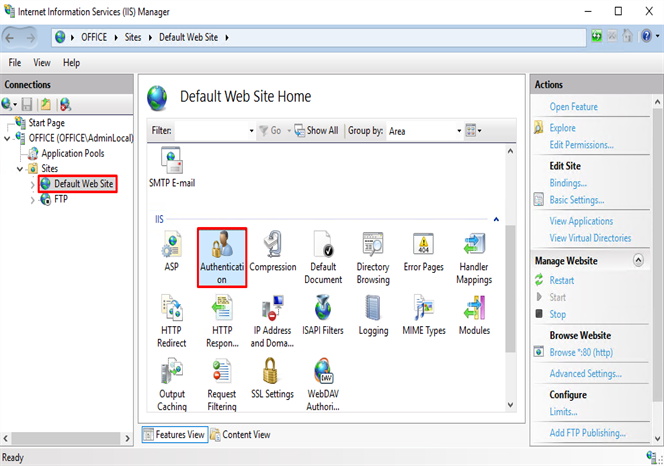Screen dimensions: 664x466
Task: Open the ASP feature icon
Action: coord(172,251)
